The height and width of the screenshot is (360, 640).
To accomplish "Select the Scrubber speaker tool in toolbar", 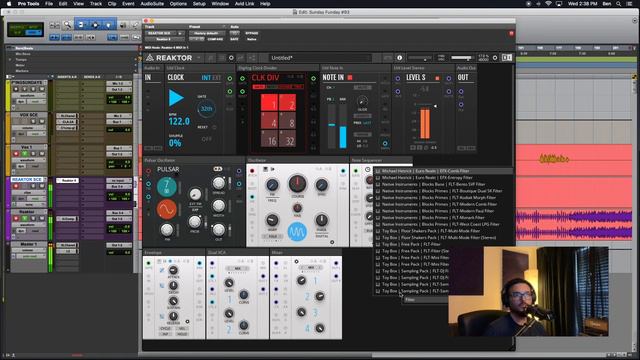I will pos(123,25).
